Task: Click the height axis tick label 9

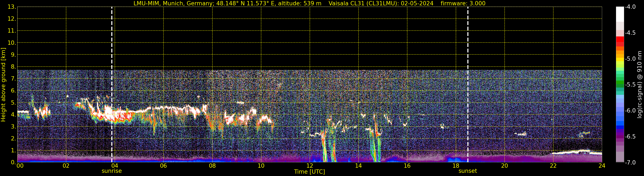Action: tap(13, 55)
